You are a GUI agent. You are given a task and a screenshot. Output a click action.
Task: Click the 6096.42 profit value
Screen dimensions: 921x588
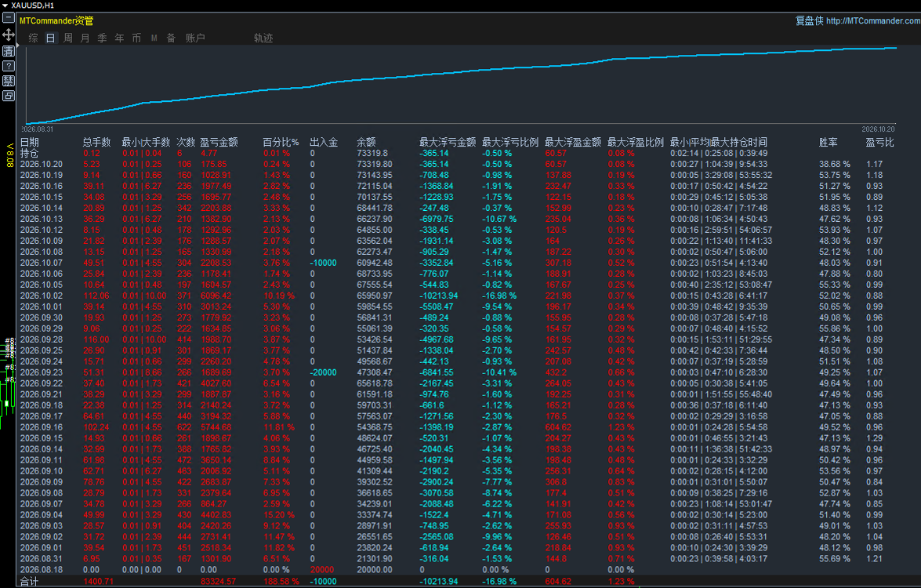[x=216, y=296]
